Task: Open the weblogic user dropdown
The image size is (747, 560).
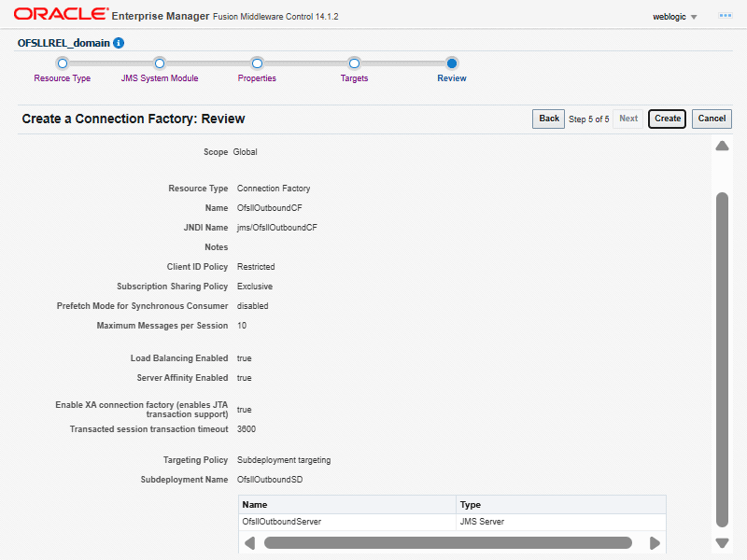Action: tap(674, 17)
